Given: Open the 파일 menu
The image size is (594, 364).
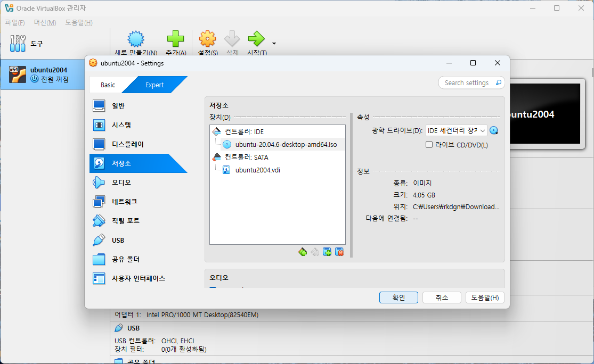Looking at the screenshot, I should pos(15,23).
